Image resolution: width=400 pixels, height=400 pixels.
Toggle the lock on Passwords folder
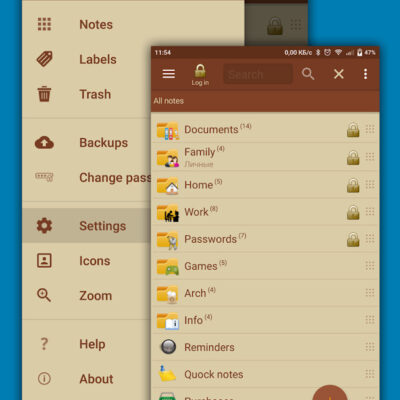(353, 239)
